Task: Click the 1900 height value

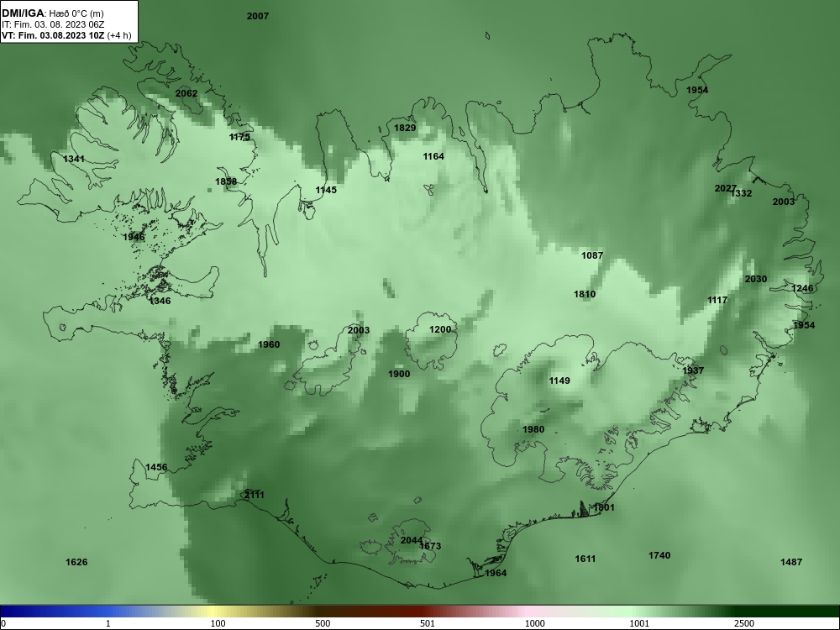Action: click(x=399, y=374)
